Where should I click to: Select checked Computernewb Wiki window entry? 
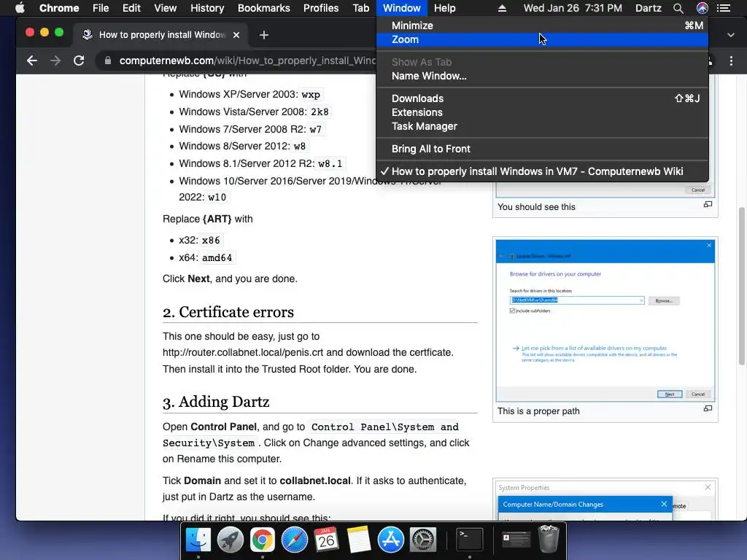click(542, 171)
